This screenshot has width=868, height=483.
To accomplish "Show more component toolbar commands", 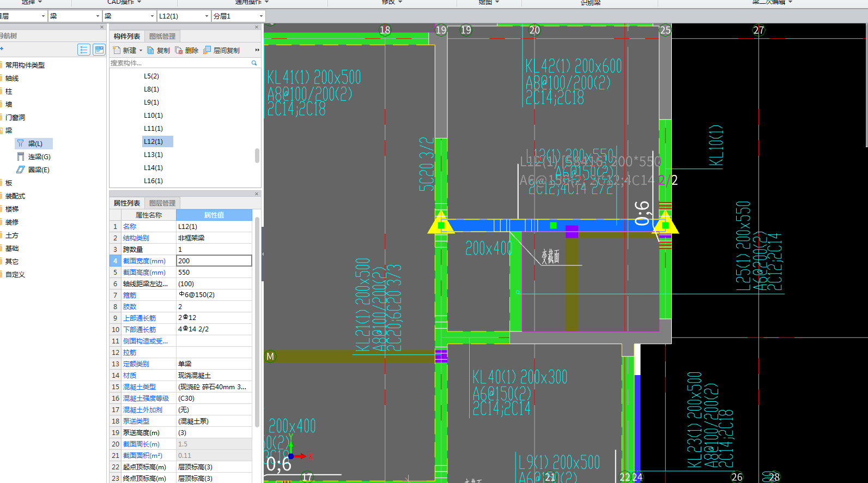I will (257, 50).
